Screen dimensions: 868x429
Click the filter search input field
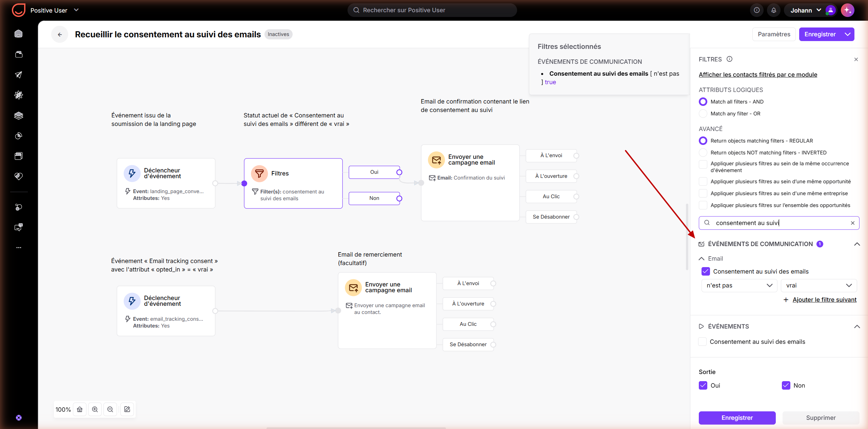point(779,223)
